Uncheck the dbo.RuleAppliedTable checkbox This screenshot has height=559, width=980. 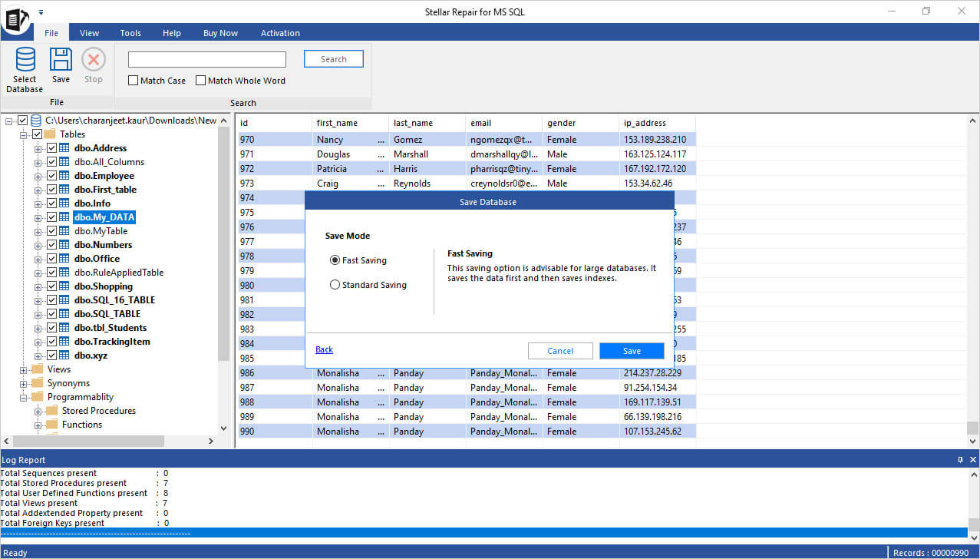click(51, 273)
